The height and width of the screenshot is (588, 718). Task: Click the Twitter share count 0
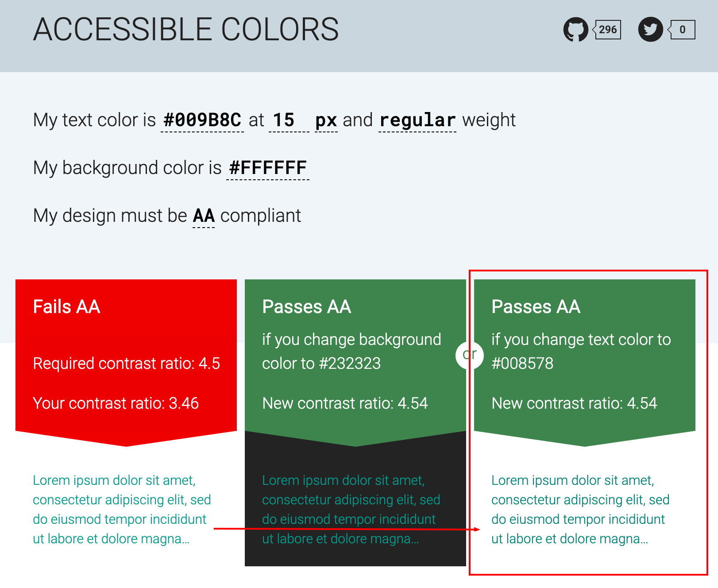(683, 30)
